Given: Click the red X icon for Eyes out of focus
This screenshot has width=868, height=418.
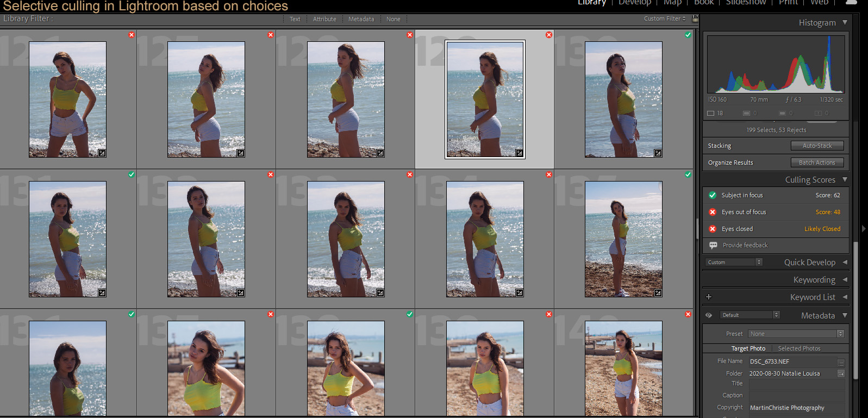Looking at the screenshot, I should [x=713, y=213].
